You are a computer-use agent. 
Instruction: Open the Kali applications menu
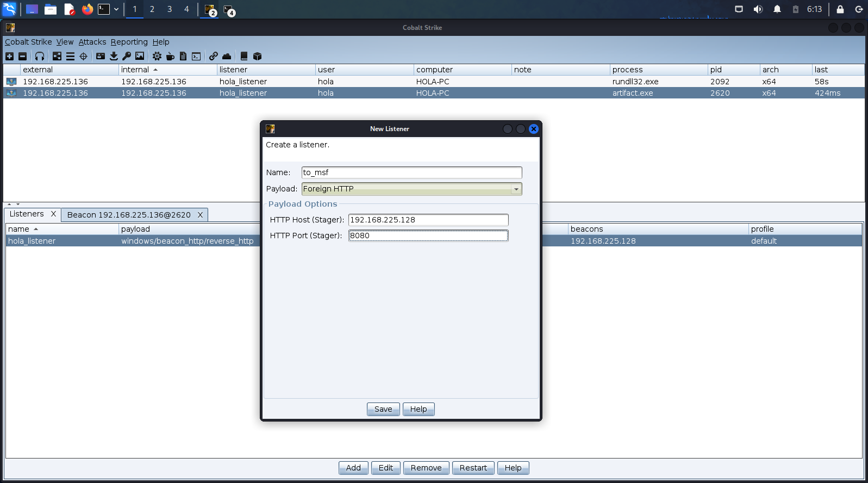click(10, 9)
